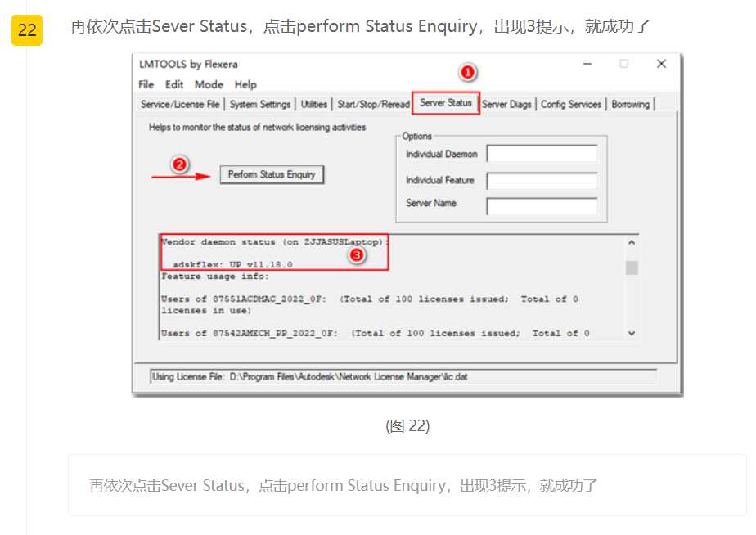The image size is (756, 535).
Task: Click the image caption text box below
Action: click(407, 486)
